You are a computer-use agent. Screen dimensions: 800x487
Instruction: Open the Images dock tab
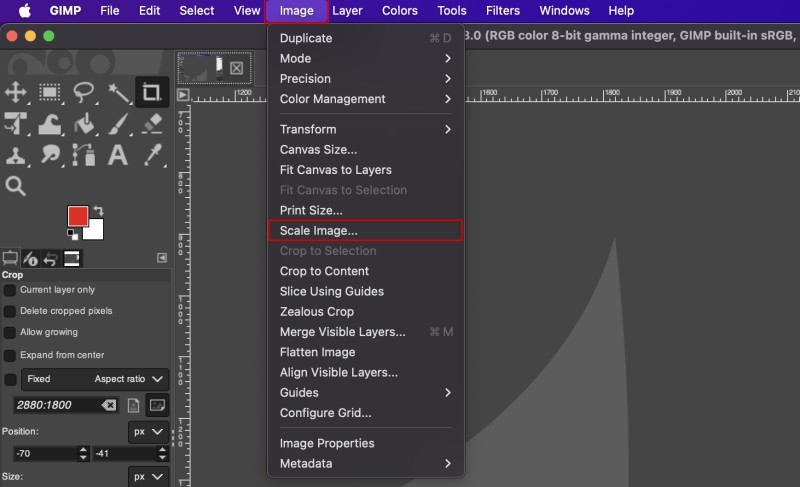coord(71,259)
